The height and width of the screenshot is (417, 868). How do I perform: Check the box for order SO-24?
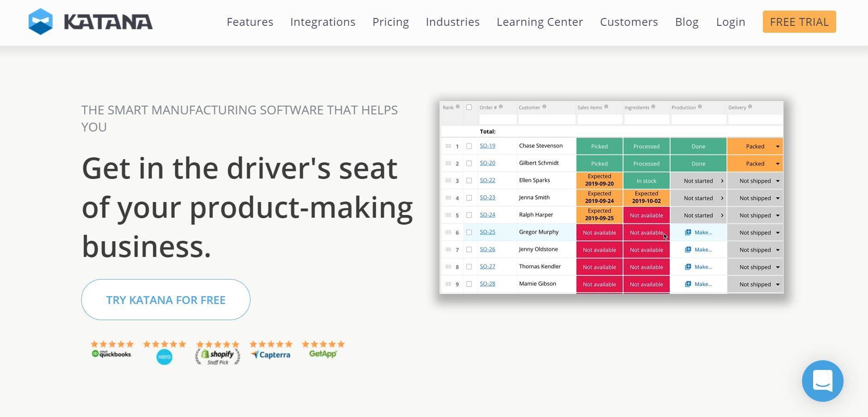(x=469, y=215)
